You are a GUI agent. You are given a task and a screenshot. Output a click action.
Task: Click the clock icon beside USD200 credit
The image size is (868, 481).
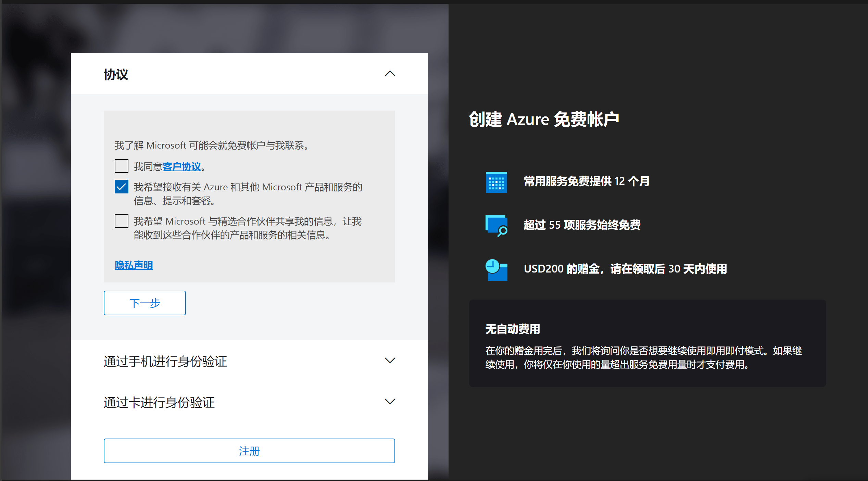[496, 270]
